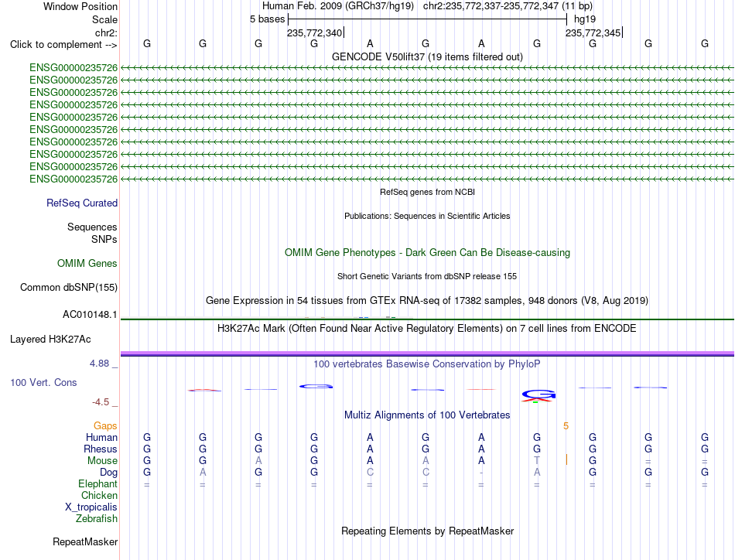The image size is (735, 560).
Task: Open the Layered H3K27Ac track label
Action: pyautogui.click(x=50, y=340)
